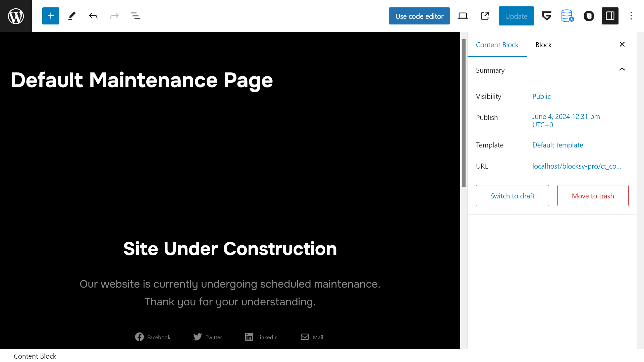Click the redo arrow icon
This screenshot has height=362, width=644.
pos(115,16)
